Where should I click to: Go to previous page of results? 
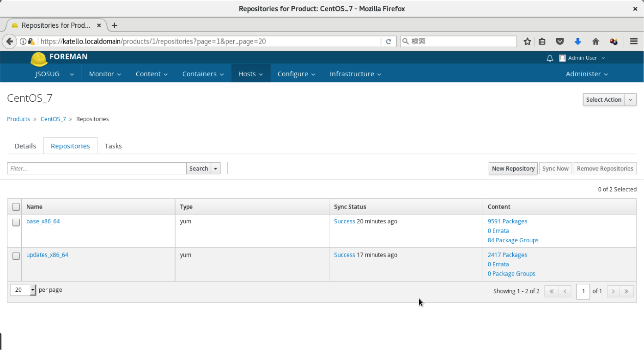[x=565, y=291]
